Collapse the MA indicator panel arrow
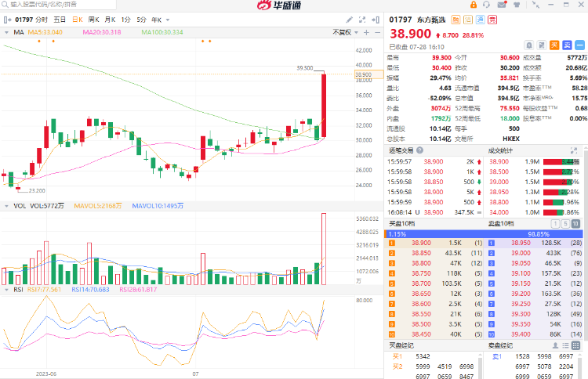Screen dimensions: 588x379 coord(6,32)
